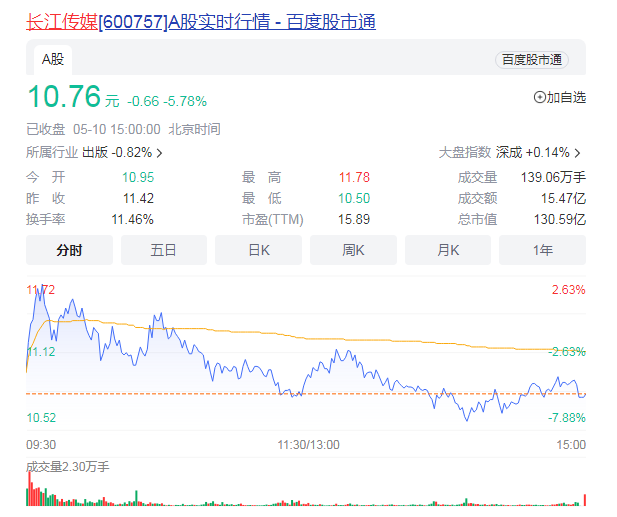This screenshot has height=517, width=617.
Task: Click the 出版 industry link
Action: coord(95,153)
